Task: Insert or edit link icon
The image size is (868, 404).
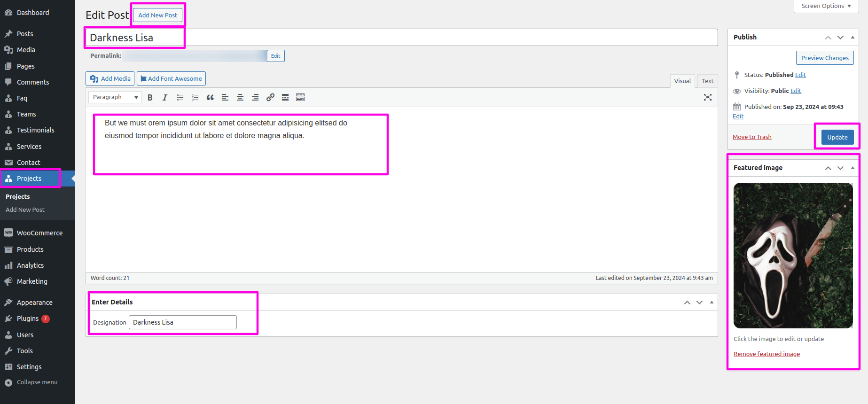Action: (270, 97)
